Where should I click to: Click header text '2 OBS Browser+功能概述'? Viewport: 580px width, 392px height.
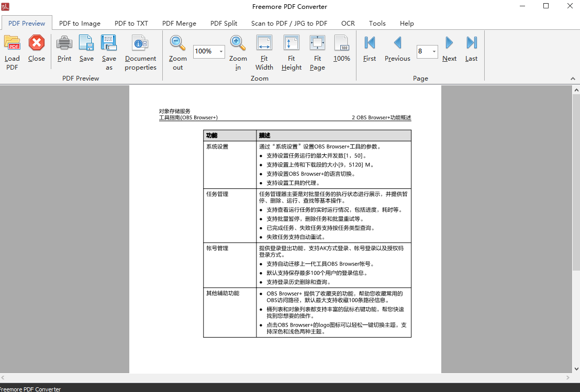click(x=382, y=117)
